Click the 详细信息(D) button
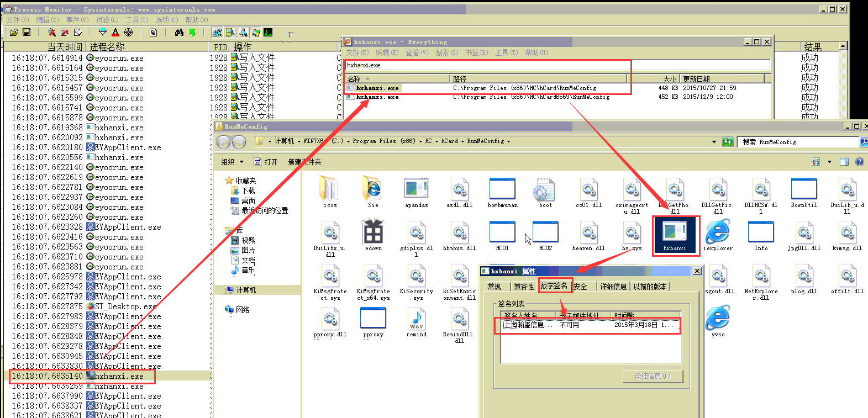The width and height of the screenshot is (868, 418). pyautogui.click(x=653, y=376)
